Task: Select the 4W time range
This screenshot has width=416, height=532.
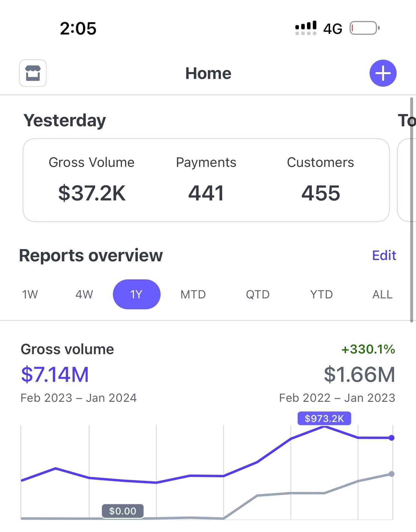Action: pyautogui.click(x=84, y=294)
